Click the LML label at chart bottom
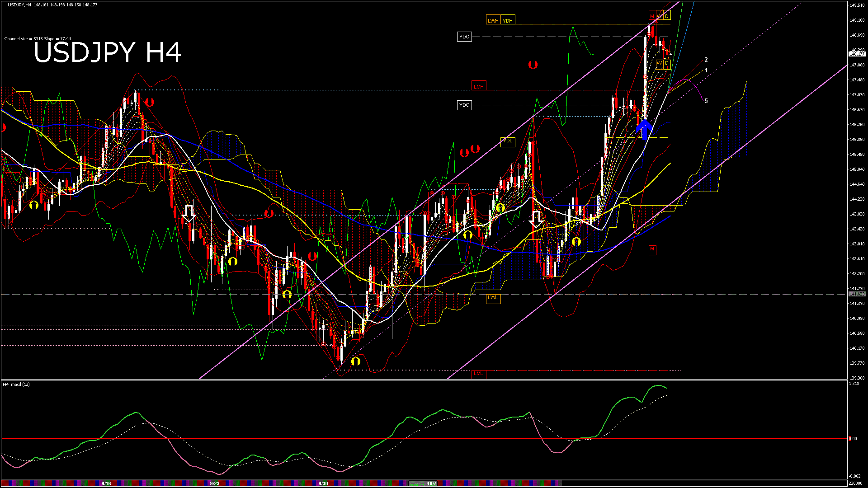The height and width of the screenshot is (488, 868). pos(478,374)
